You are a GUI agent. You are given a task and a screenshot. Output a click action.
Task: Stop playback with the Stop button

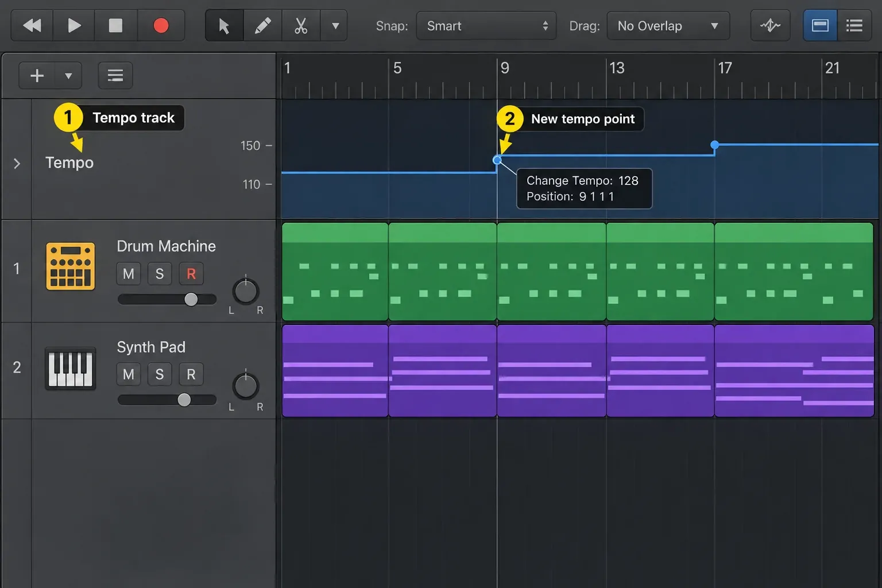(x=116, y=25)
